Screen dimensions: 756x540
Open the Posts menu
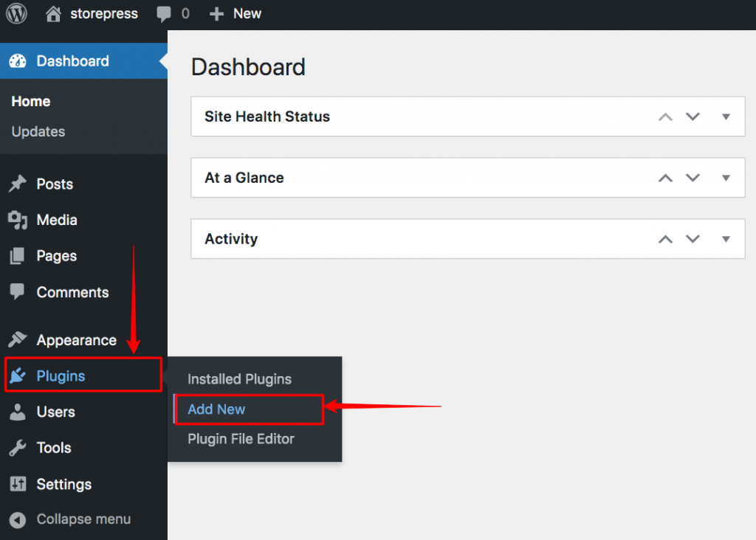pos(55,184)
